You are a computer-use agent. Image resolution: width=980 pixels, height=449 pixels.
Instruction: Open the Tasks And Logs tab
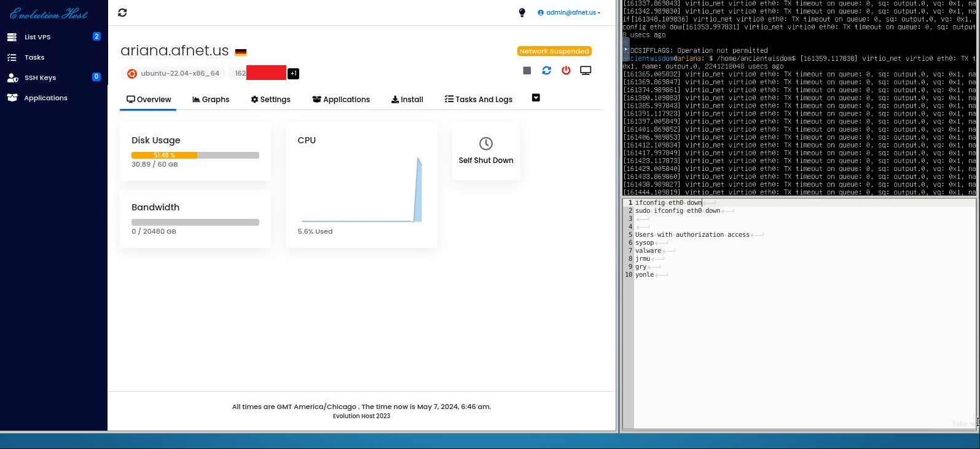point(478,99)
